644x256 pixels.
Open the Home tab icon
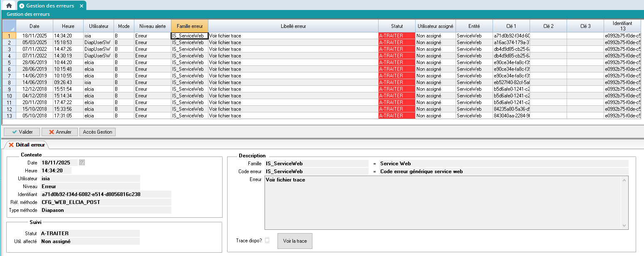point(9,6)
